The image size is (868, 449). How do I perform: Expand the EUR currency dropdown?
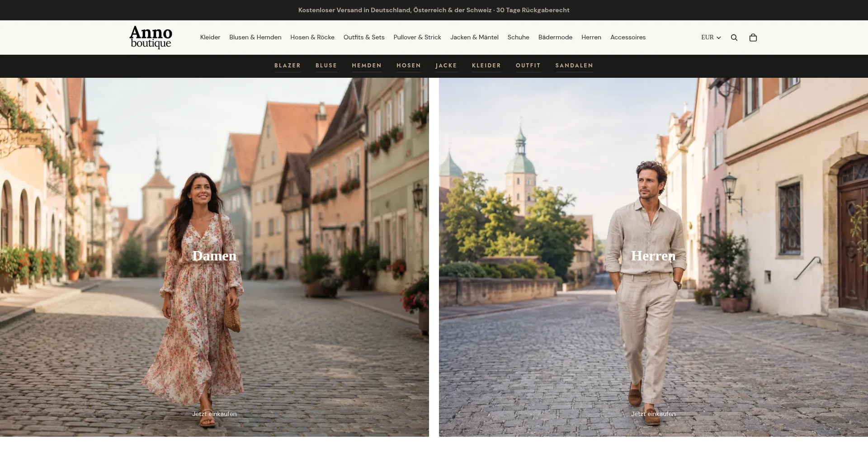coord(711,38)
